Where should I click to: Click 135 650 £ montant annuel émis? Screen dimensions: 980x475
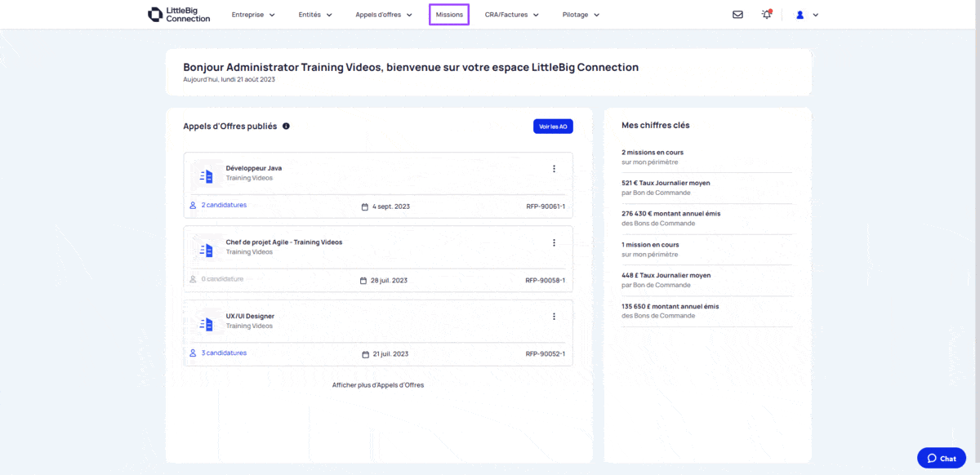click(670, 307)
